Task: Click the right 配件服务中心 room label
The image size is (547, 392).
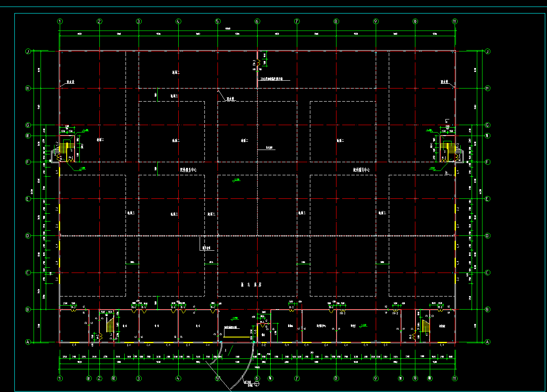Action: click(x=364, y=170)
